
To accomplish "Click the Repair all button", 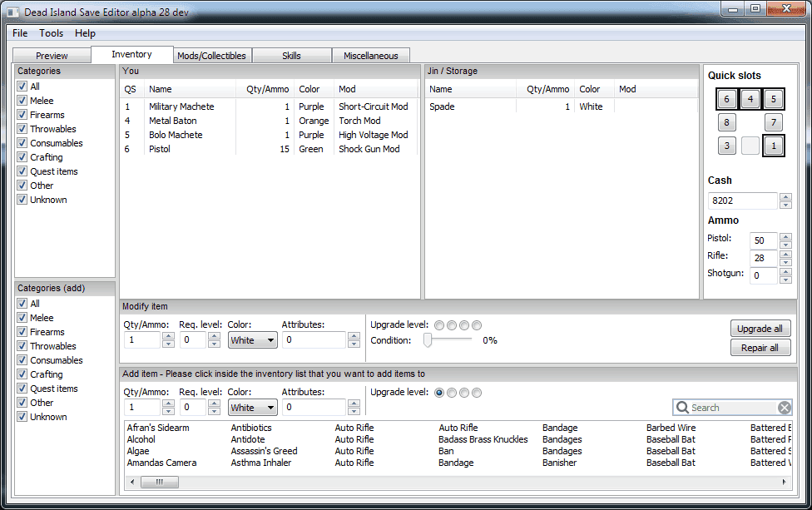I will point(760,348).
